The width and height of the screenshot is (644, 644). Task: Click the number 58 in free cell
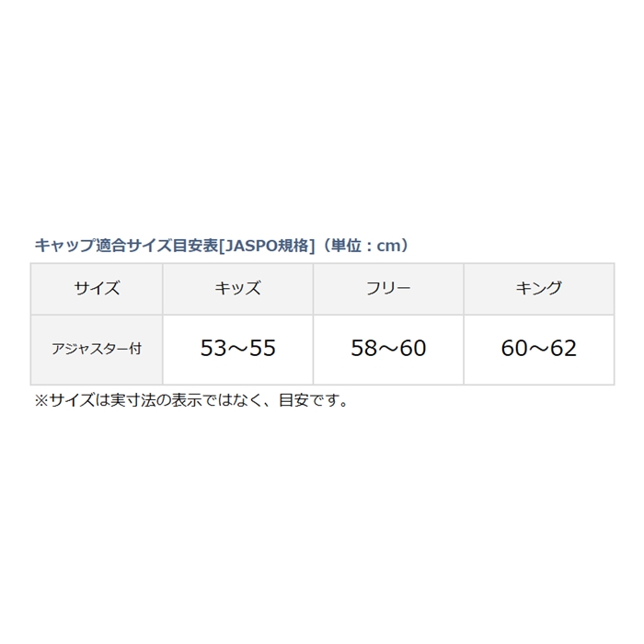[x=363, y=349]
